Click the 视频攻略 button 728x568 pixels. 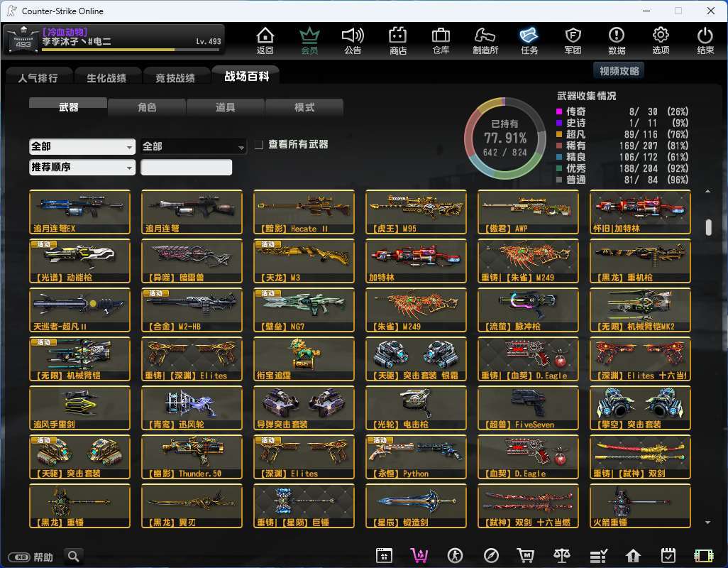(619, 71)
